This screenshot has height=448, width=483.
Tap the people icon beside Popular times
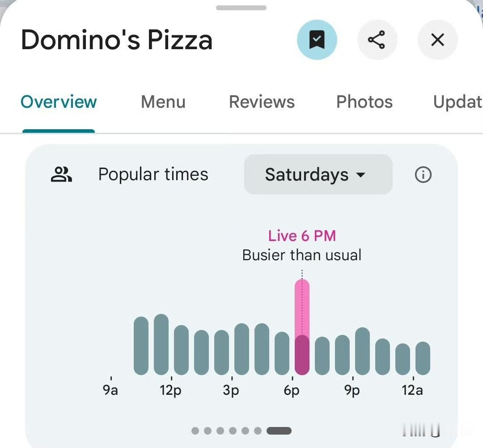click(x=61, y=174)
